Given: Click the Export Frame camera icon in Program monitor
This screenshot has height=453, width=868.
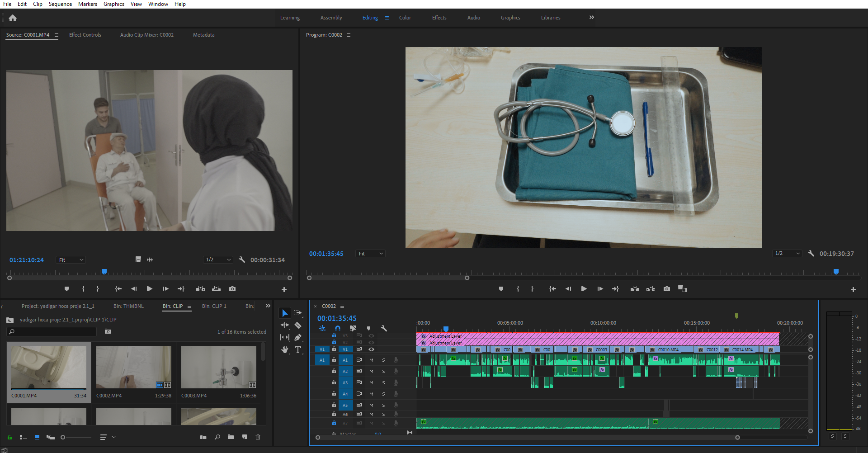Looking at the screenshot, I should point(666,289).
